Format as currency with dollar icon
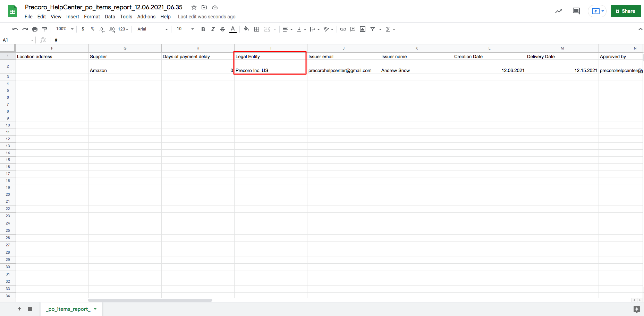 83,29
